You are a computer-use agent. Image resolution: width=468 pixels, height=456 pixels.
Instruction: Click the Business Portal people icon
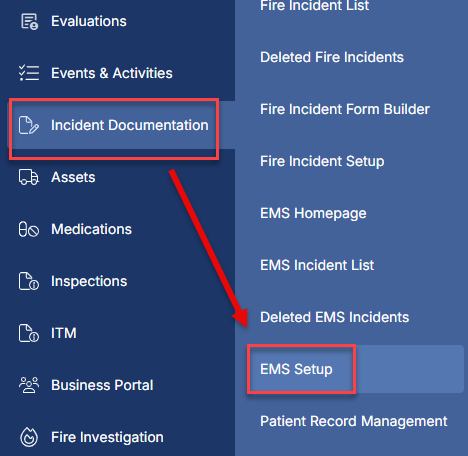(29, 385)
